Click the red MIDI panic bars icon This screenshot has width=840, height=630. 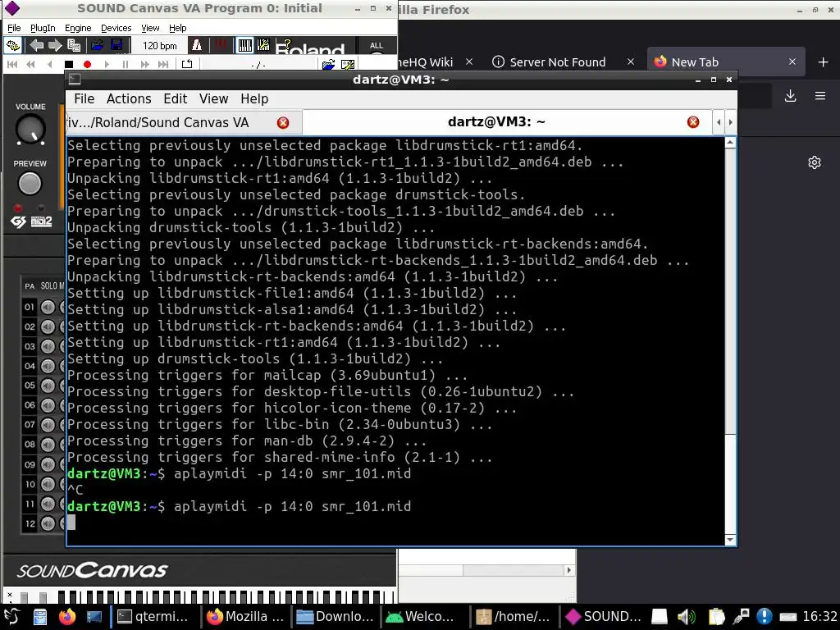click(220, 45)
